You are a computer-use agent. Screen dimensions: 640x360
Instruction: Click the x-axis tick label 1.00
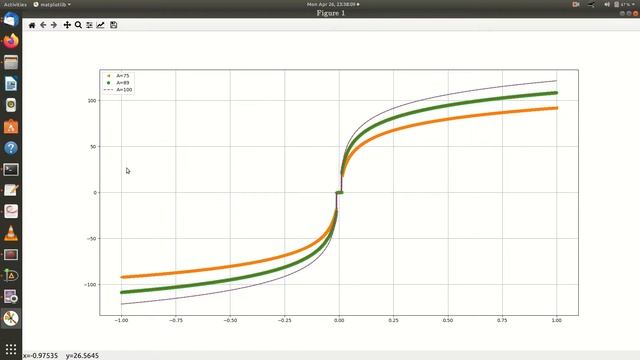(x=557, y=320)
